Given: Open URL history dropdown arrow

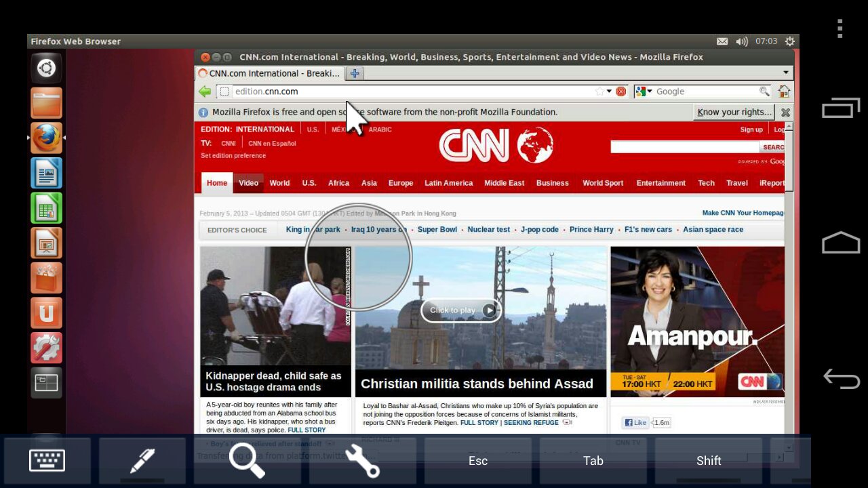Looking at the screenshot, I should [x=609, y=91].
